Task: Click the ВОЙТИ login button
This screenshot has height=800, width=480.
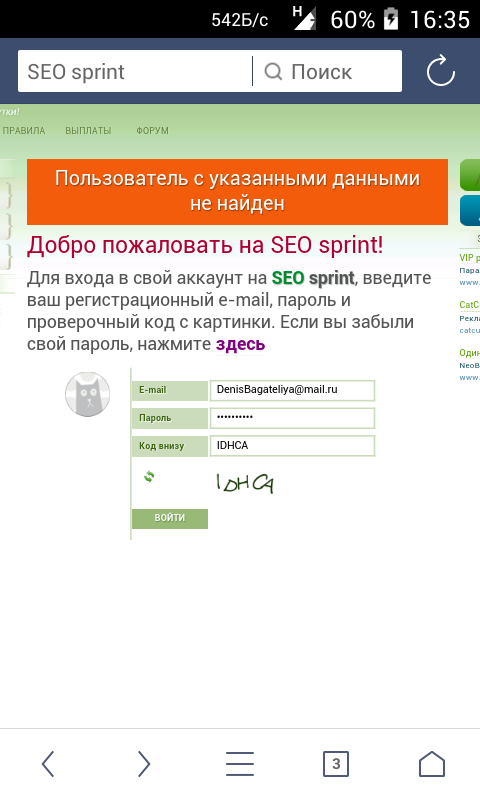Action: click(x=170, y=518)
